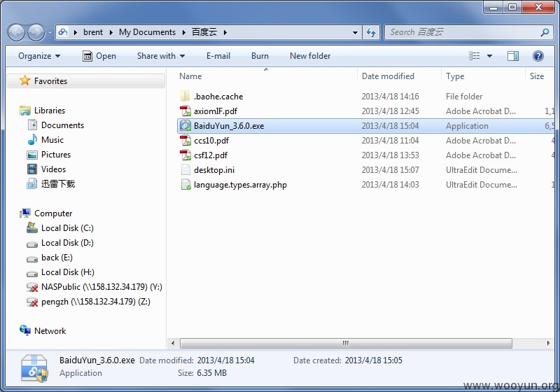Select the ccs10.pdf file icon
Image resolution: width=560 pixels, height=392 pixels.
185,140
